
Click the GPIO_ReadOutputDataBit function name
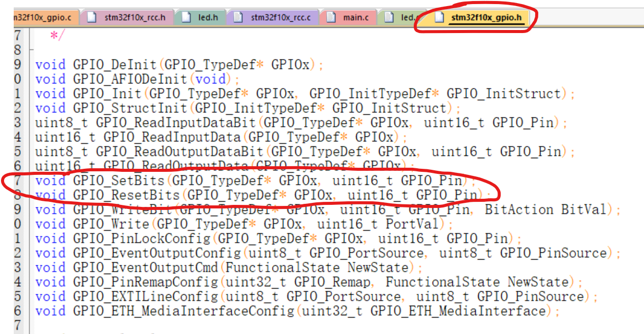180,152
